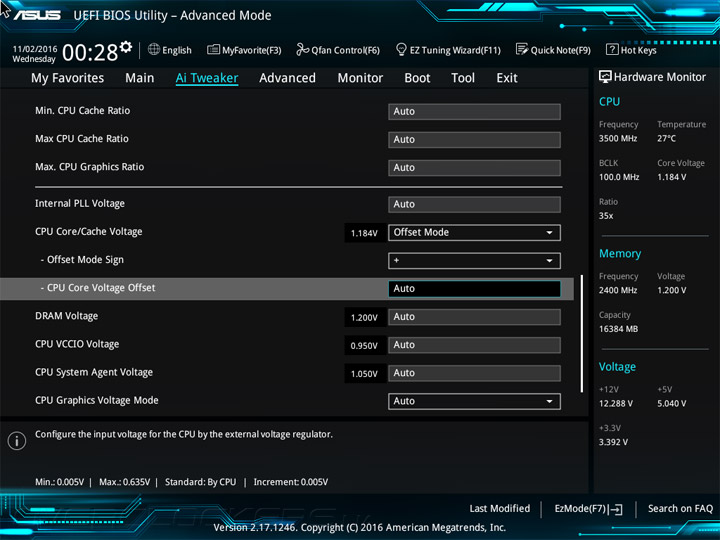Go to the Boot tab
The height and width of the screenshot is (540, 720).
417,78
